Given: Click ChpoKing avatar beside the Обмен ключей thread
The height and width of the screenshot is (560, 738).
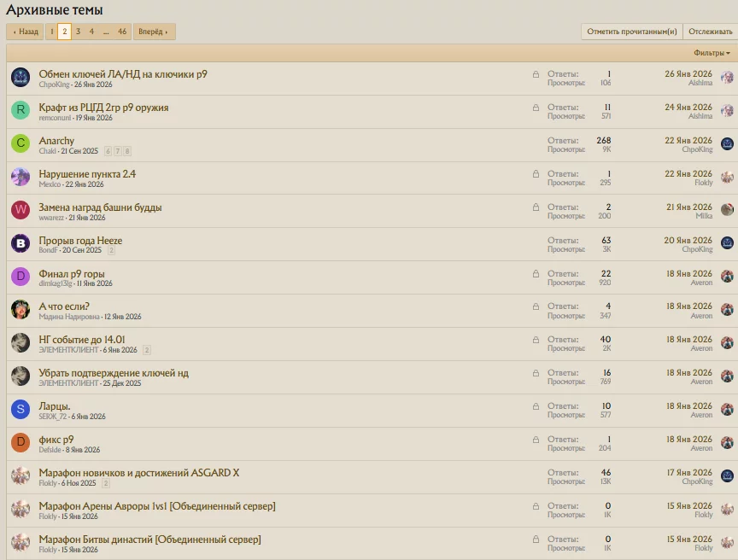Looking at the screenshot, I should pyautogui.click(x=20, y=78).
